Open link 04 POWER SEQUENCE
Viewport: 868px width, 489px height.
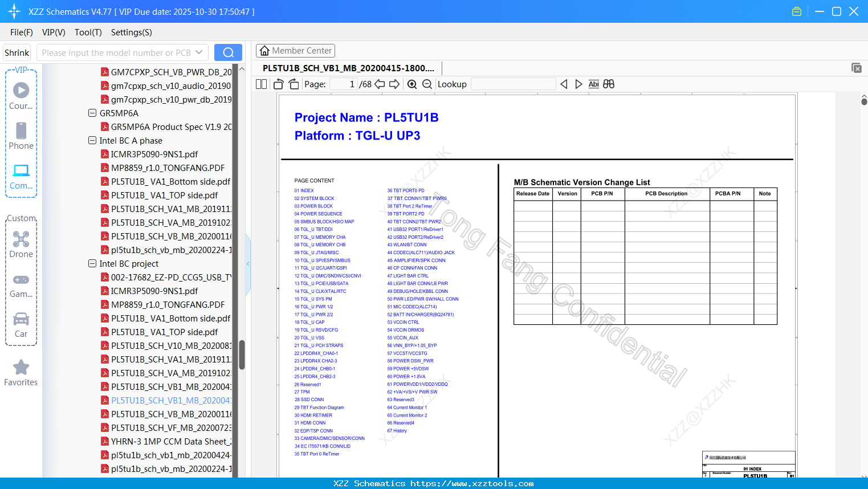pyautogui.click(x=318, y=214)
